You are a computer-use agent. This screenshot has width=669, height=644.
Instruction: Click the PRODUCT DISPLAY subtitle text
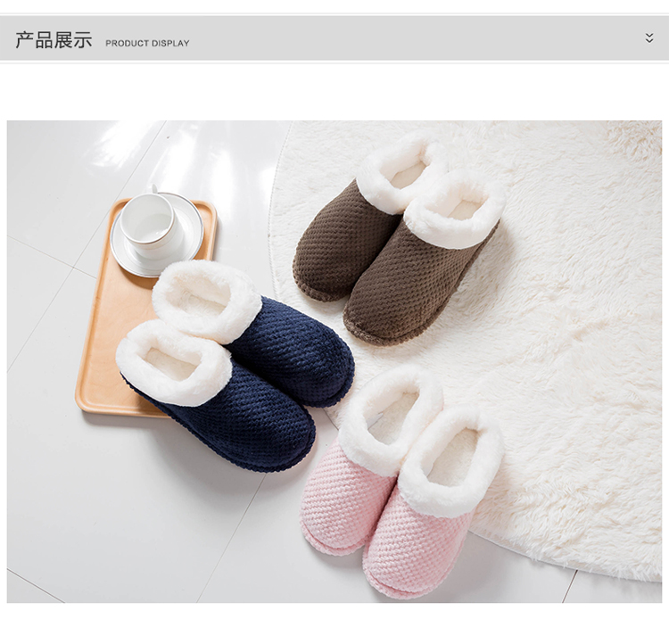147,43
